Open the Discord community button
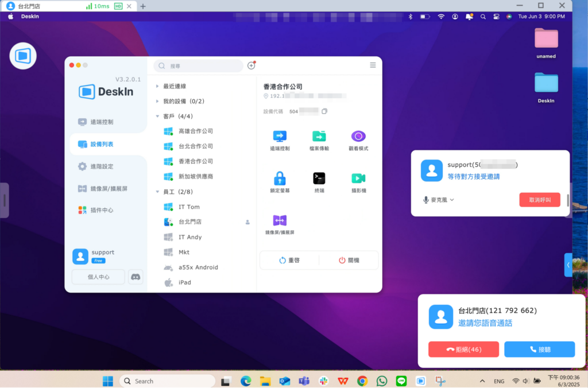Screen dimensions: 588x388 pos(136,277)
